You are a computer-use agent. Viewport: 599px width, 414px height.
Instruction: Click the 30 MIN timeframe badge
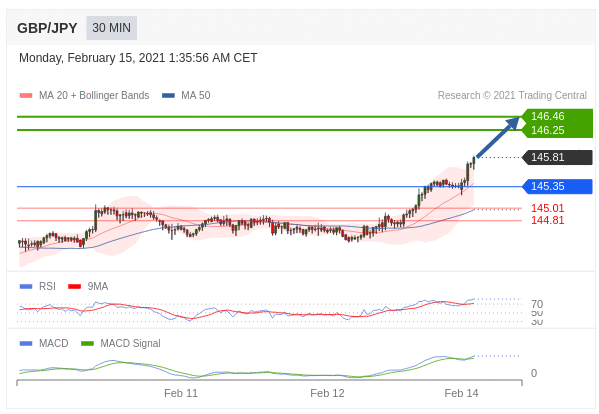pyautogui.click(x=112, y=28)
